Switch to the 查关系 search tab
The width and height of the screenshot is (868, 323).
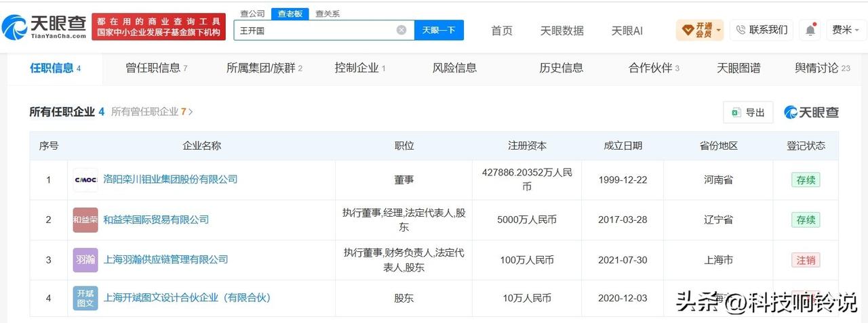coord(328,14)
